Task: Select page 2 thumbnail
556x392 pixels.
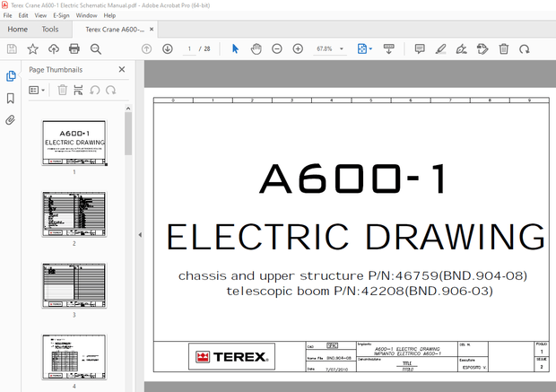Action: click(x=74, y=214)
